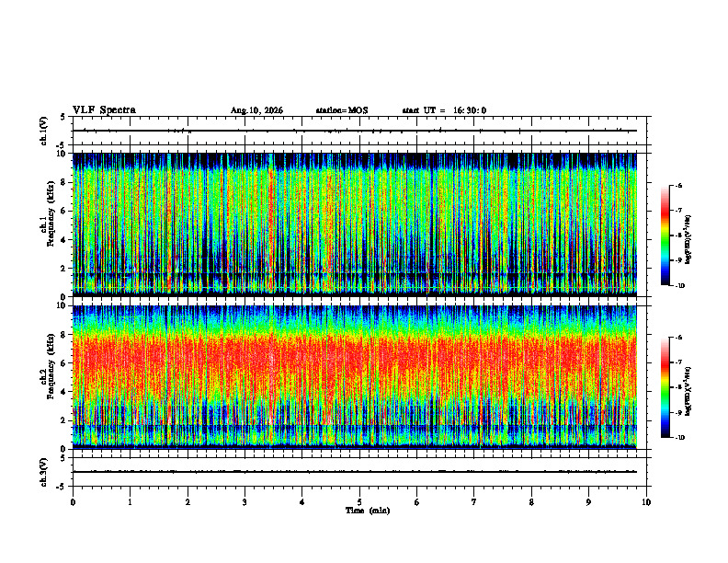Click time axis tick label "2"

[x=188, y=502]
